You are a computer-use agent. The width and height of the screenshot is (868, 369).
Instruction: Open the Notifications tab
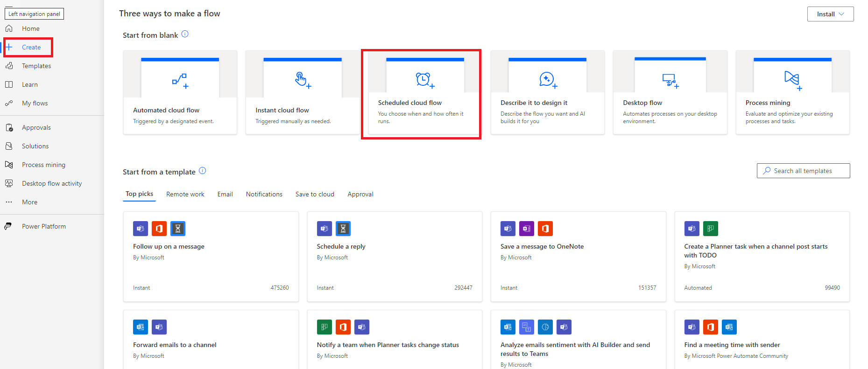pyautogui.click(x=264, y=194)
